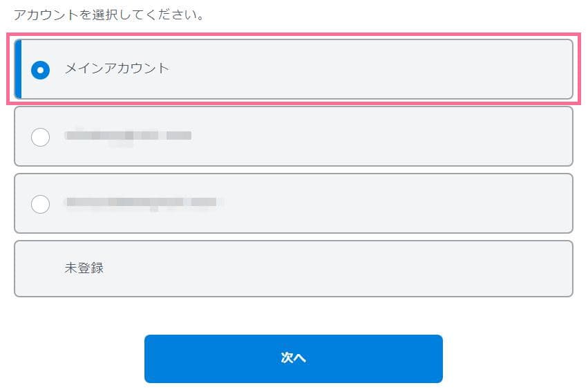This screenshot has height=390, width=588.
Task: Click the white dot inside the selected radio
Action: point(41,69)
